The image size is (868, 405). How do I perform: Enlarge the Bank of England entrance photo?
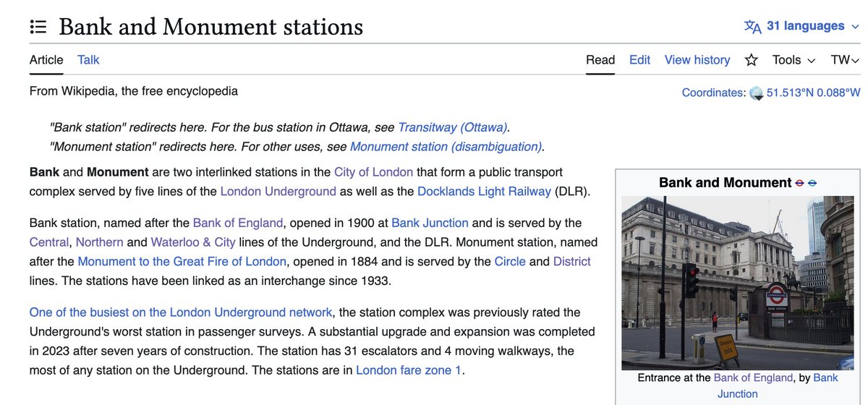pos(738,283)
